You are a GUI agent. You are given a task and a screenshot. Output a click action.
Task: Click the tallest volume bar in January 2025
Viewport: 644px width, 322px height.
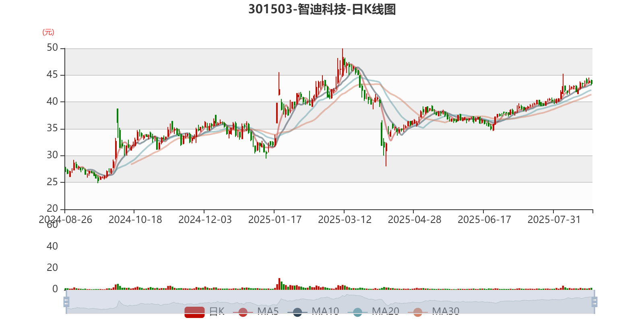tap(279, 284)
